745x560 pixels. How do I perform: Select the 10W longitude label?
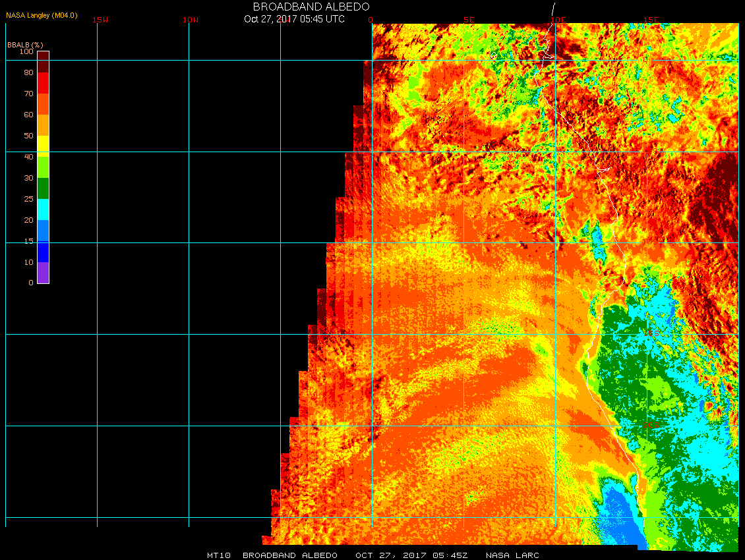191,20
